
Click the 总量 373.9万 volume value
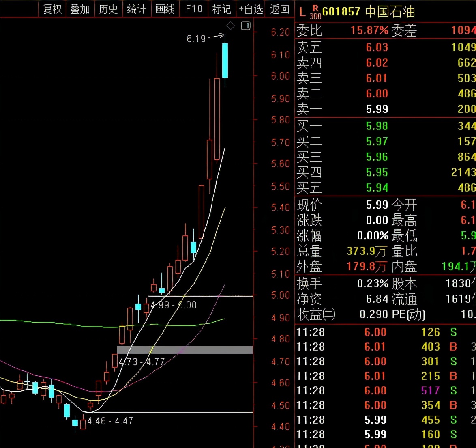point(367,251)
